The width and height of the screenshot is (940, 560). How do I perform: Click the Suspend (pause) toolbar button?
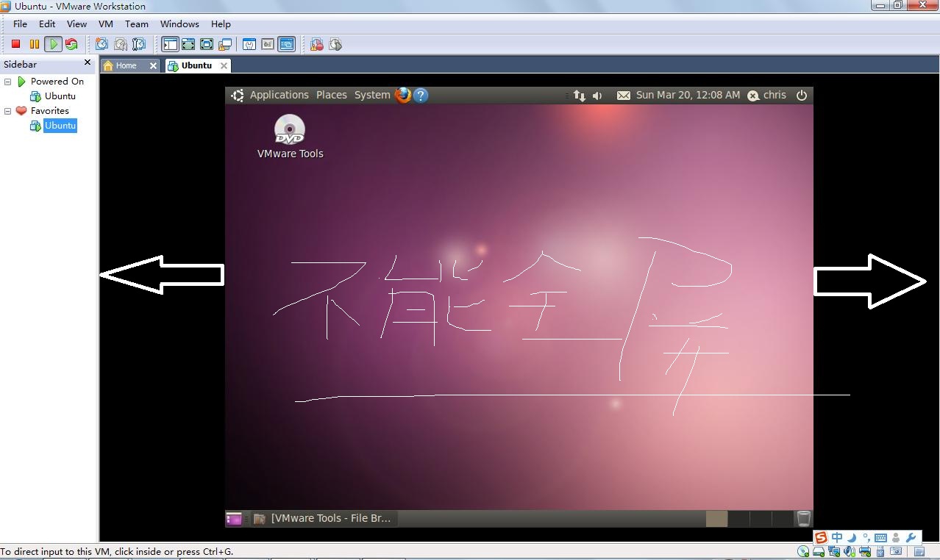[x=34, y=44]
